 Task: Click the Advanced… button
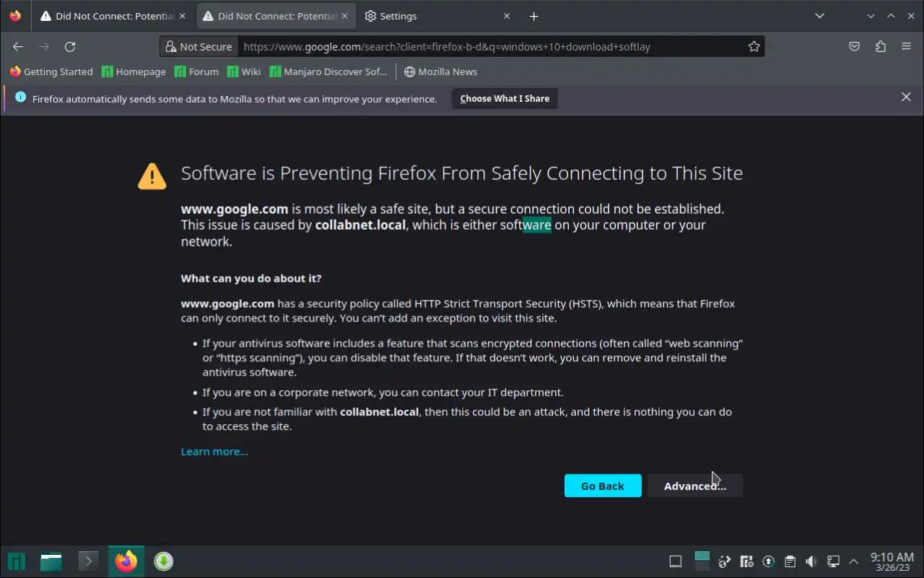coord(695,486)
